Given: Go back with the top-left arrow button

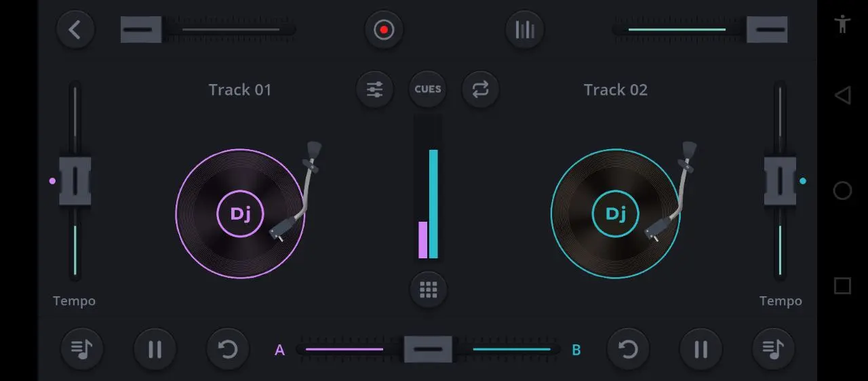Looking at the screenshot, I should (x=75, y=30).
